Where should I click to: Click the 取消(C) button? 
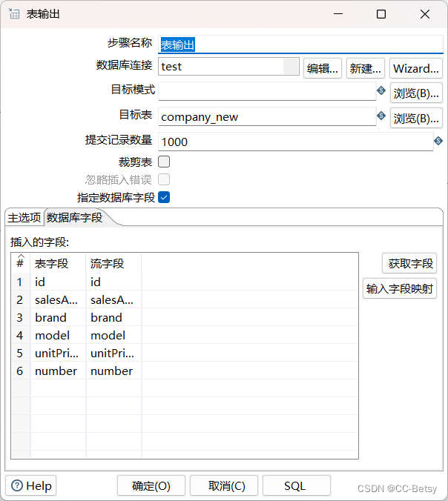tap(224, 485)
